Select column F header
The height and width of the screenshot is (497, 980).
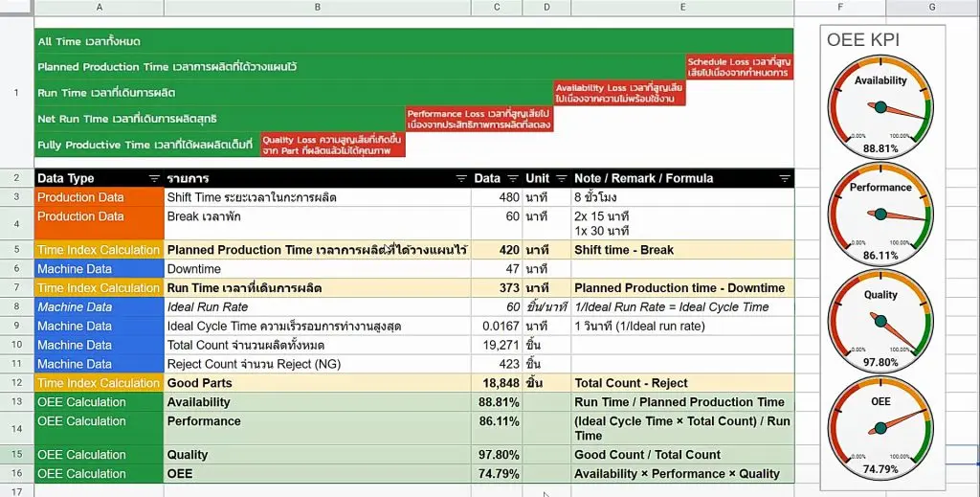(x=840, y=8)
